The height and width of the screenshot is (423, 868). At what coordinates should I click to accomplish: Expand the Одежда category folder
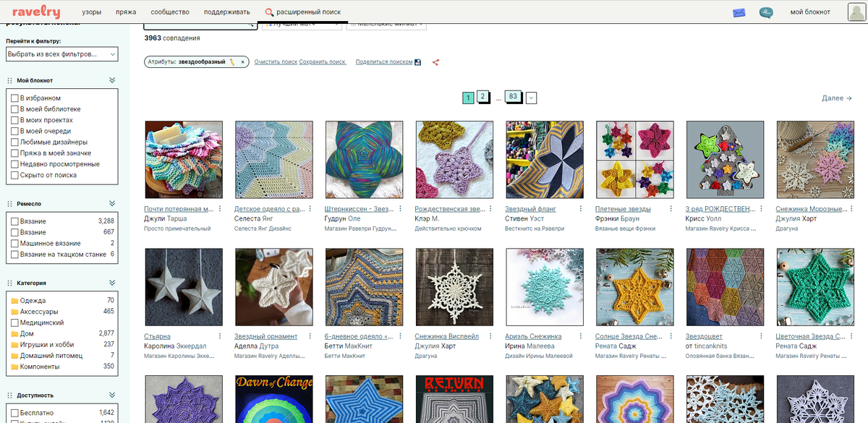click(x=14, y=301)
